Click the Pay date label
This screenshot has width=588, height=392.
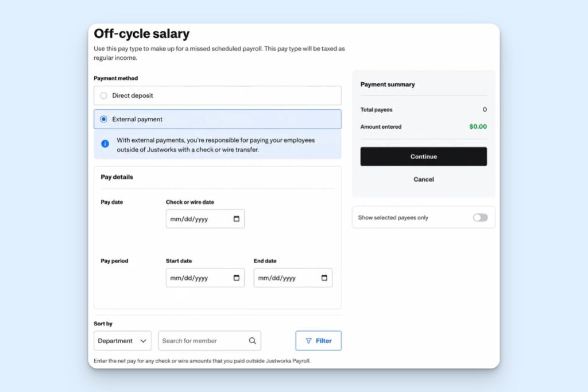112,202
